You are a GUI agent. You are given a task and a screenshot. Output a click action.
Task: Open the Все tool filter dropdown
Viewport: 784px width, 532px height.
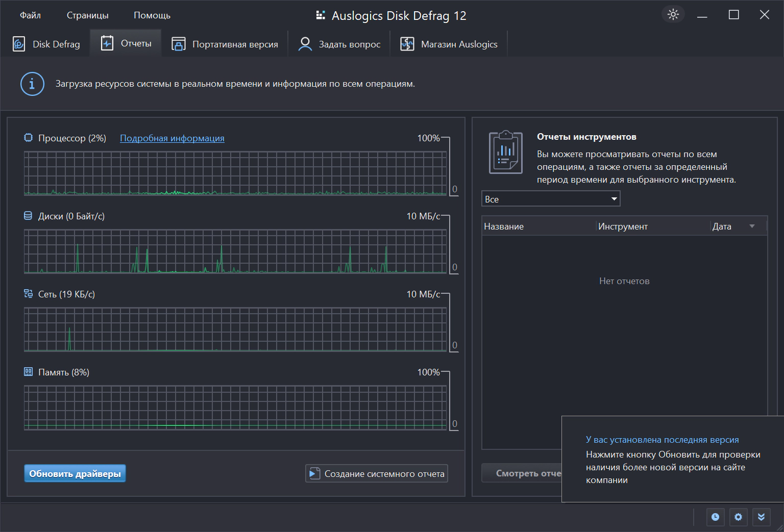click(x=551, y=199)
